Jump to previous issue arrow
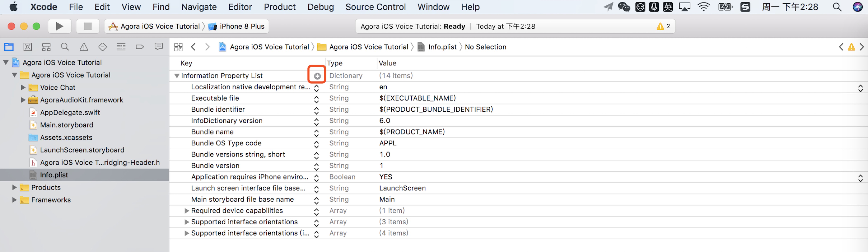 [841, 47]
